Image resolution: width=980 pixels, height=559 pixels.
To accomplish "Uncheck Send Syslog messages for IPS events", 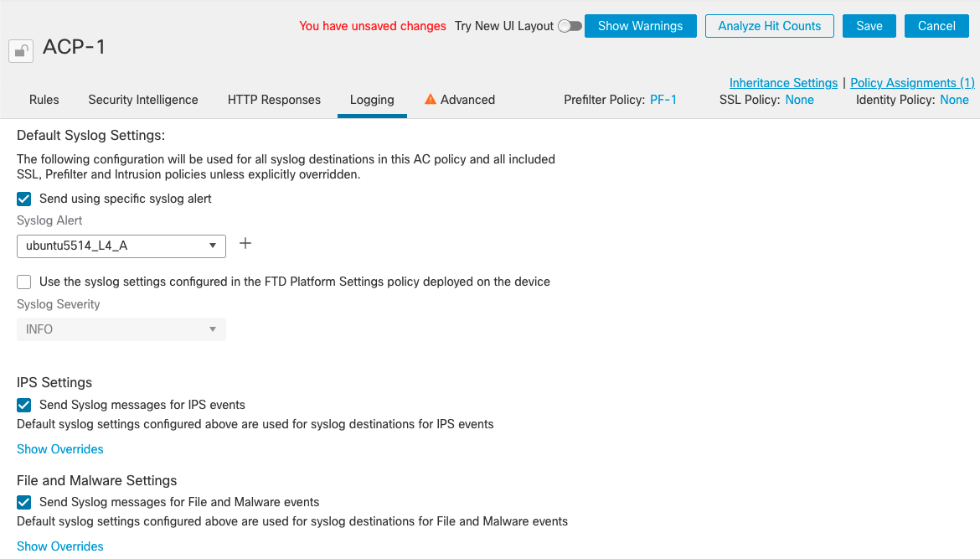I will pos(24,405).
